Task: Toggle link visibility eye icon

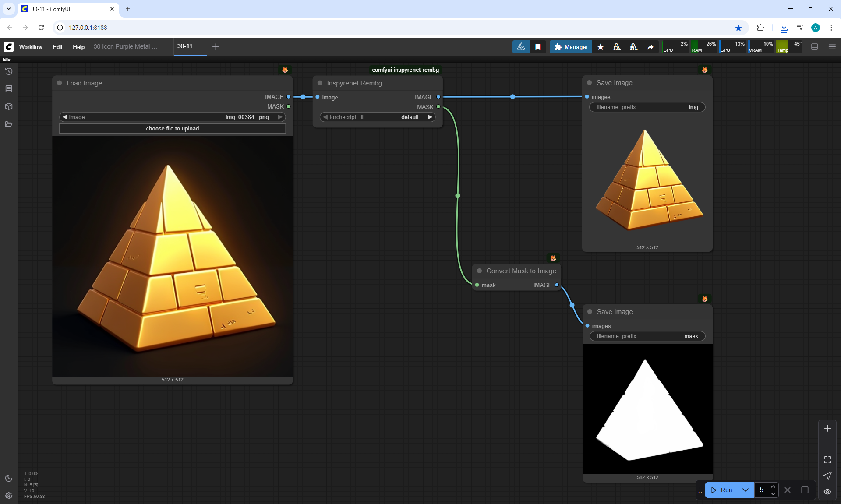Action: pyautogui.click(x=827, y=491)
